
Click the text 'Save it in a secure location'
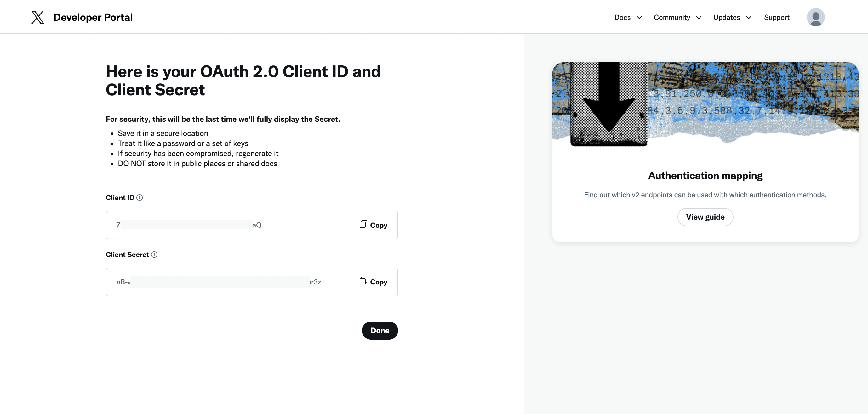163,133
